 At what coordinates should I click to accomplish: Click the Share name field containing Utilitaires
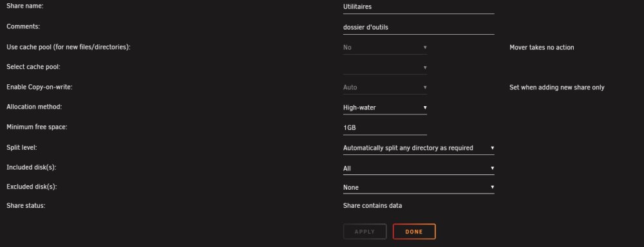click(x=419, y=7)
